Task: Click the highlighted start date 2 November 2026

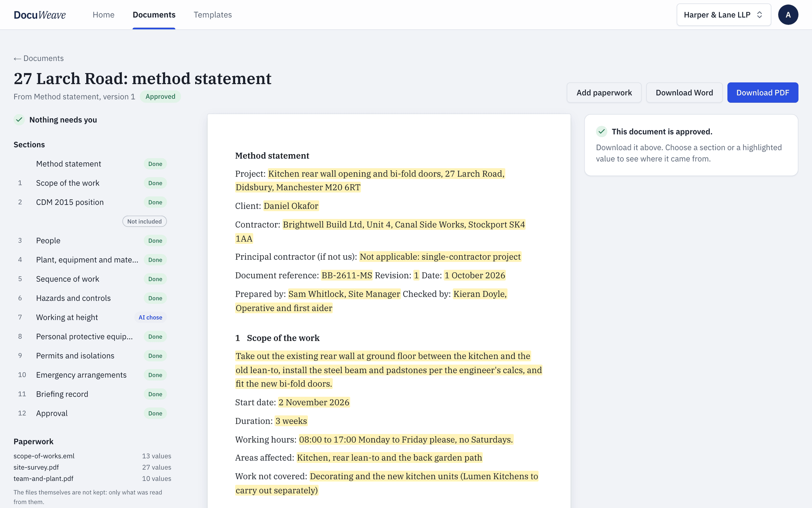Action: (314, 402)
